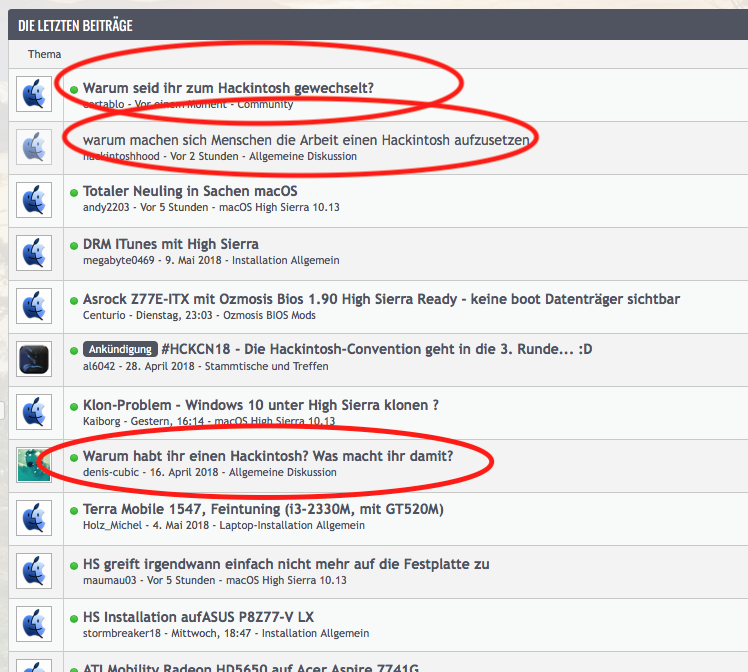
Task: Open 'Stammtische und Treffen' forum link
Action: 267,366
